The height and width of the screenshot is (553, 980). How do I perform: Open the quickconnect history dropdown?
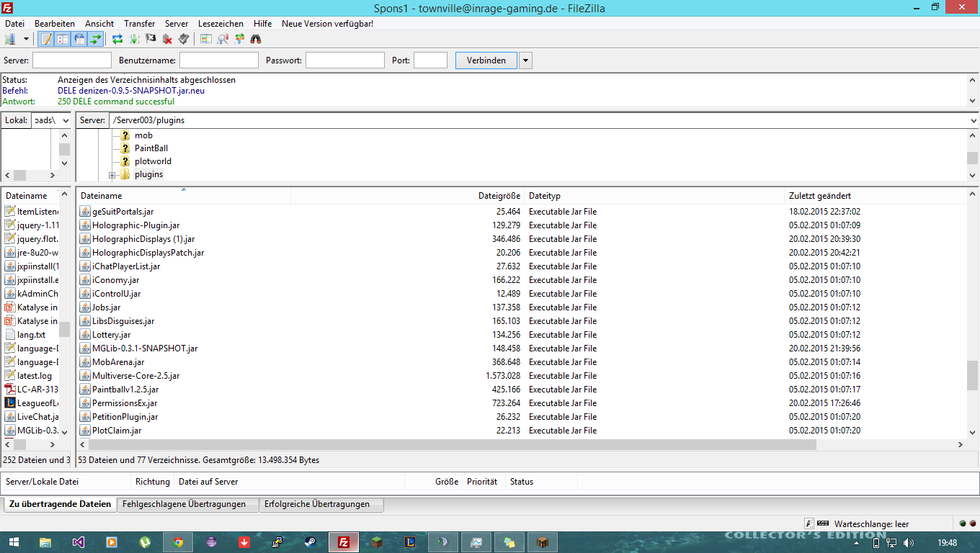click(526, 60)
